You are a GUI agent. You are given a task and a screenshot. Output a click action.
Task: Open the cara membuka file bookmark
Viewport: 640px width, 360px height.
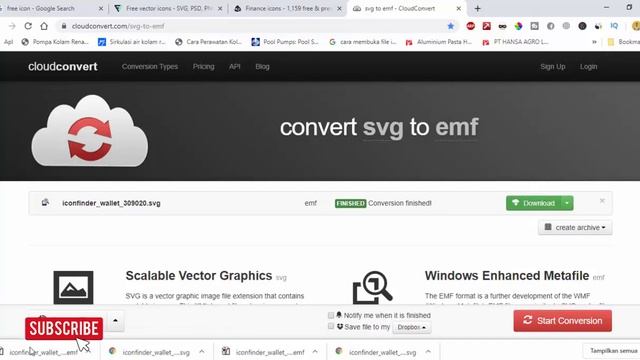362,42
